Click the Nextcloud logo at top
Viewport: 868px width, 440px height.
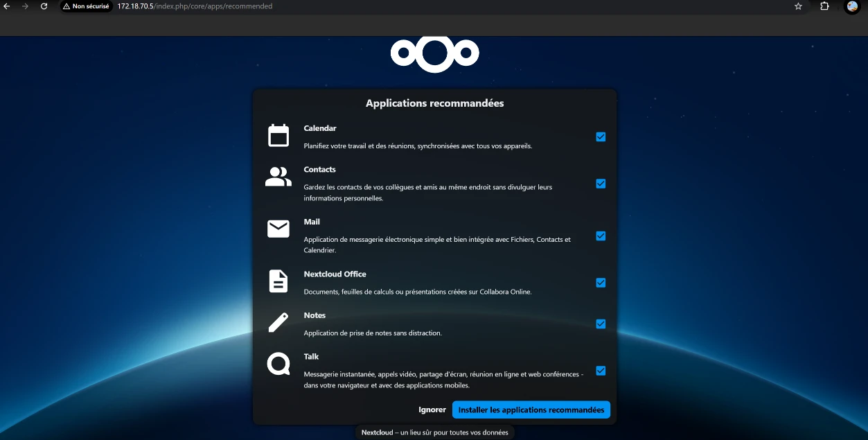tap(434, 53)
